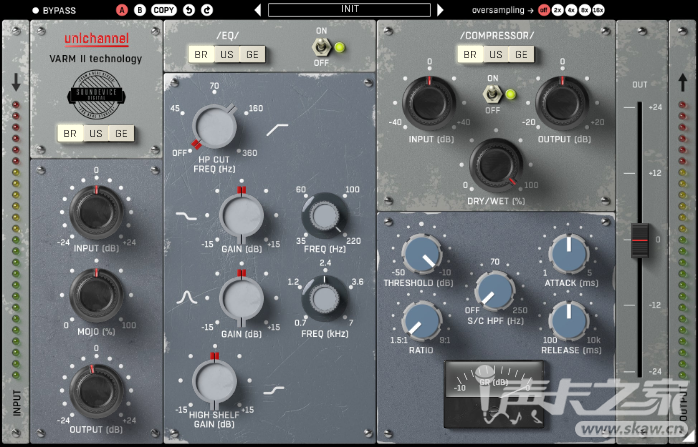The width and height of the screenshot is (698, 447).
Task: Select US mode in EQ section
Action: click(x=227, y=54)
